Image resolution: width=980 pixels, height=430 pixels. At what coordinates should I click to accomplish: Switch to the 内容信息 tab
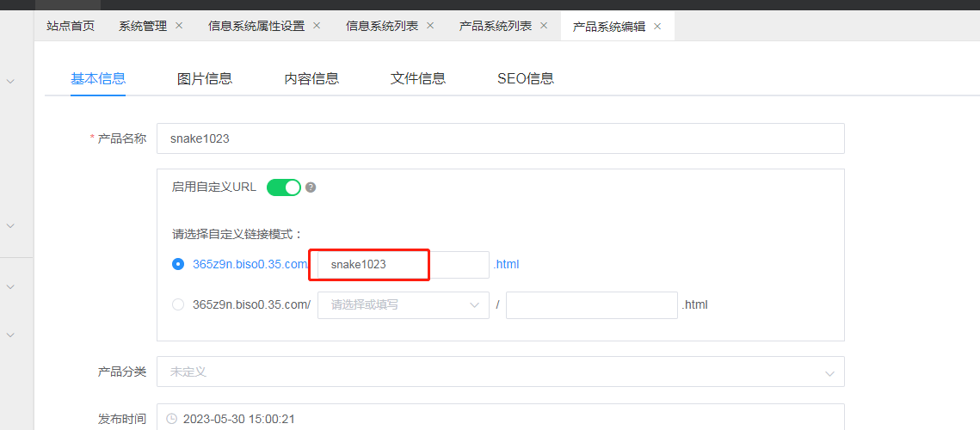click(x=311, y=78)
